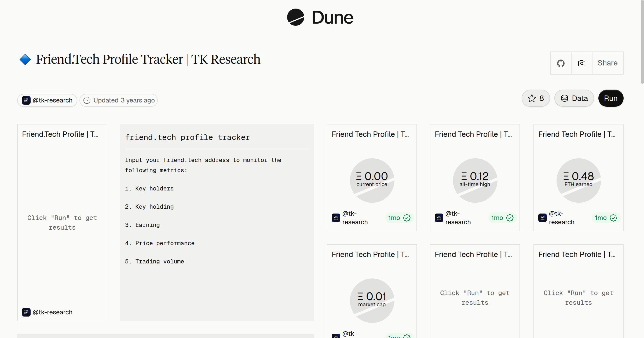Click tk-research avatar on current price card
Screen dimensions: 644x338
point(336,218)
